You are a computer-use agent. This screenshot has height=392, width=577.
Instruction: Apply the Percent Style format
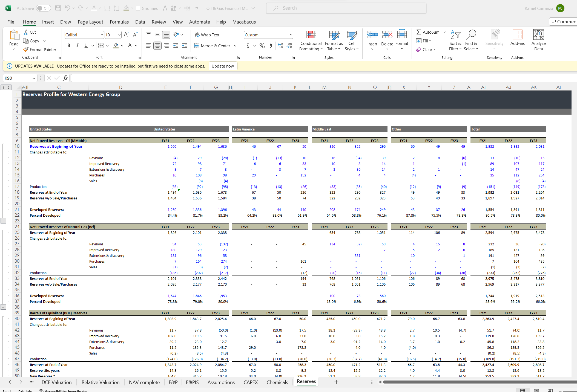[262, 46]
